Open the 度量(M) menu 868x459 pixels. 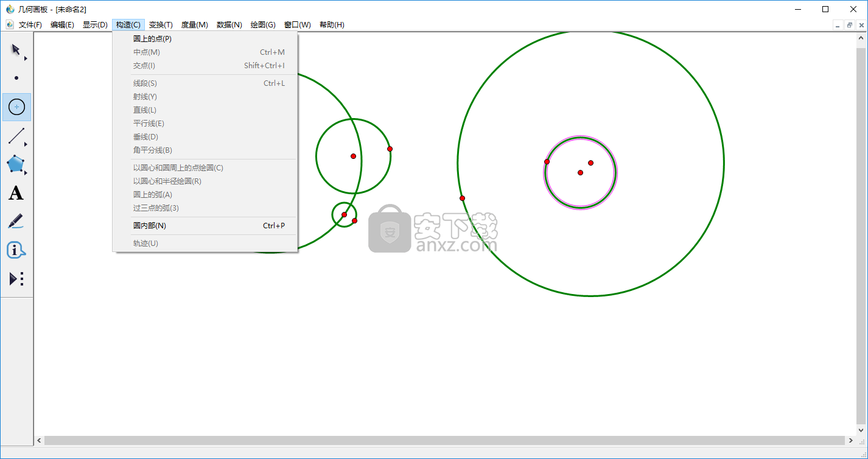pyautogui.click(x=195, y=25)
